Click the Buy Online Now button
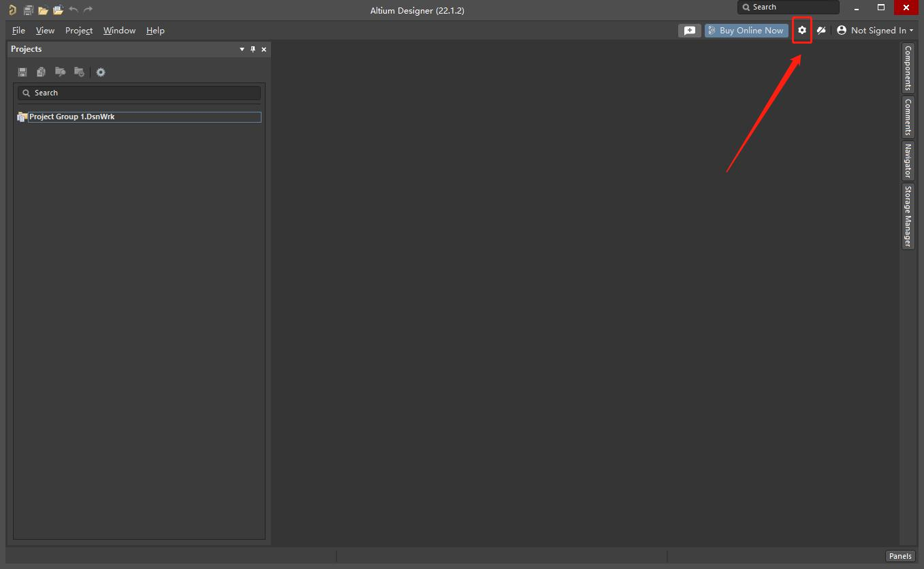Screen dimensions: 924x569 [746, 31]
